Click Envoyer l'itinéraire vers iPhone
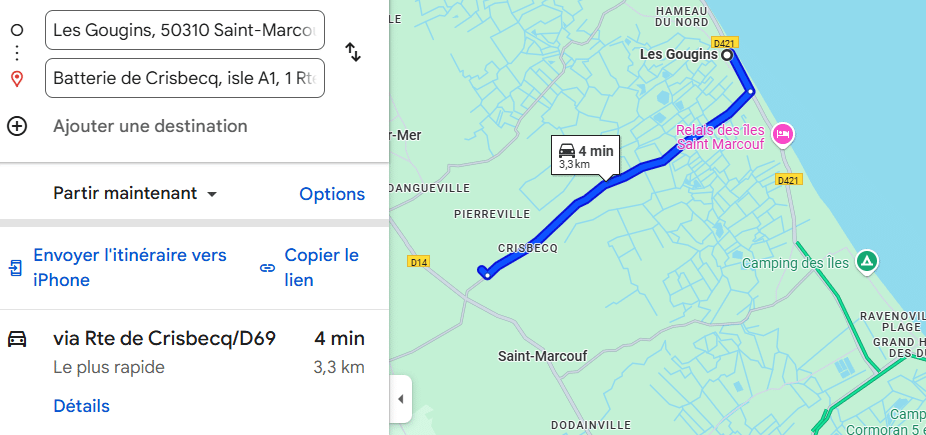 pos(130,268)
